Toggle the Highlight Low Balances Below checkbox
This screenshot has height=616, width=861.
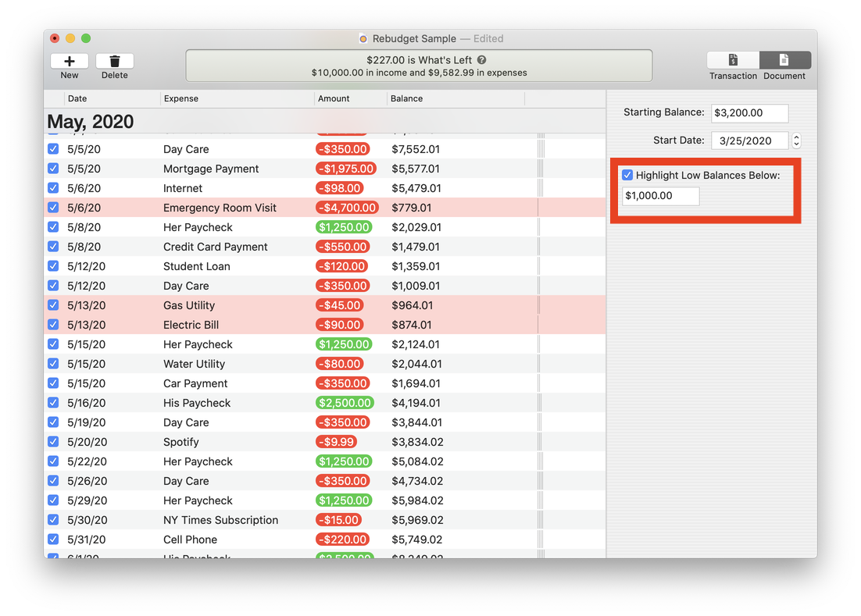coord(627,175)
